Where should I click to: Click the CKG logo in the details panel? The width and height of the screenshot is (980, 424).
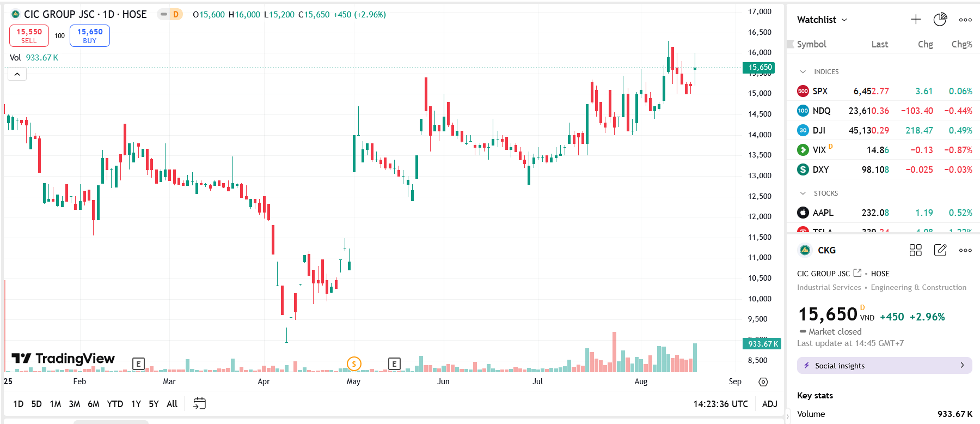click(805, 250)
